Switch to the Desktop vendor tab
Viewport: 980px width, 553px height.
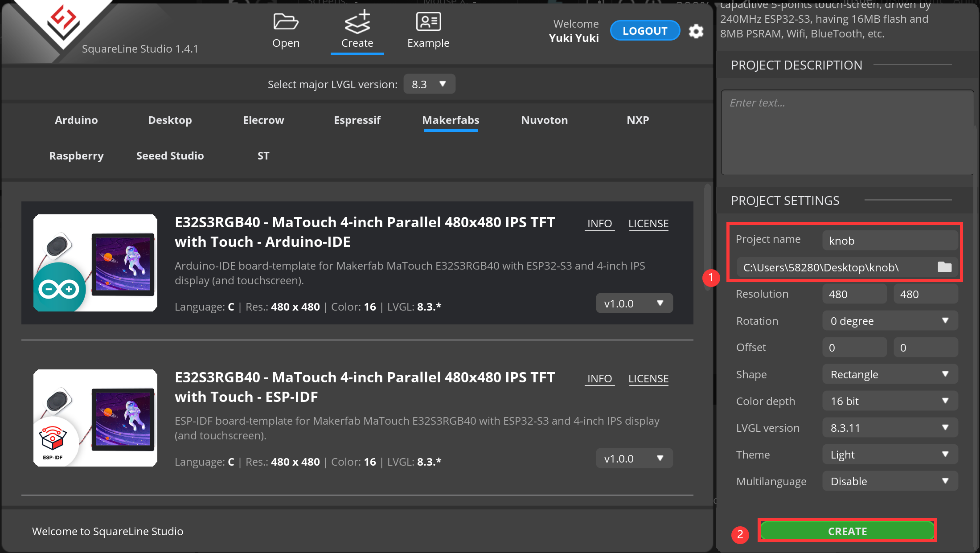[x=170, y=120]
